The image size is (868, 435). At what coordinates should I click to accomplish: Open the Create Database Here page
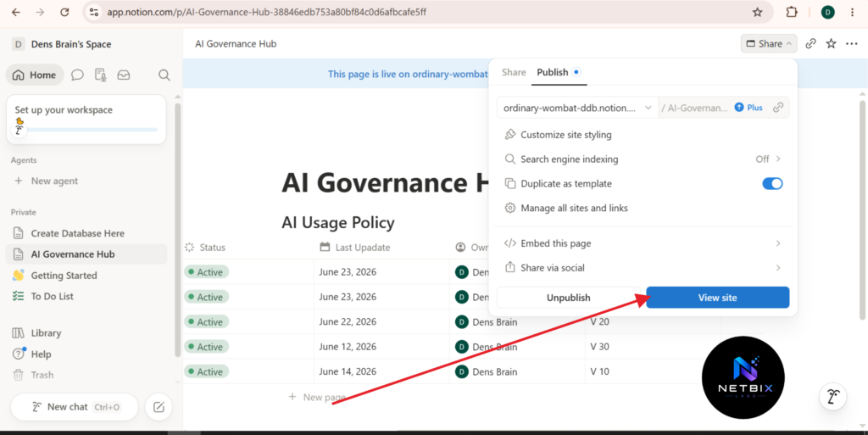[x=86, y=233]
